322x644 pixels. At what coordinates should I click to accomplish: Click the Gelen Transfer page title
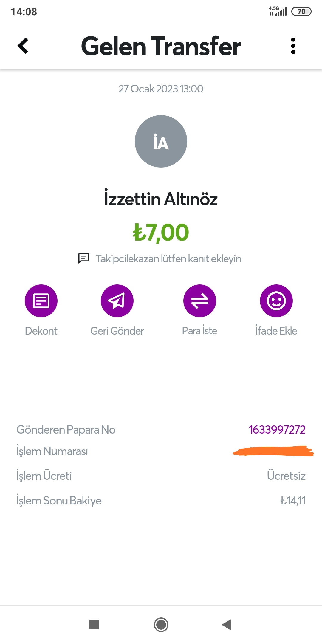pyautogui.click(x=161, y=46)
